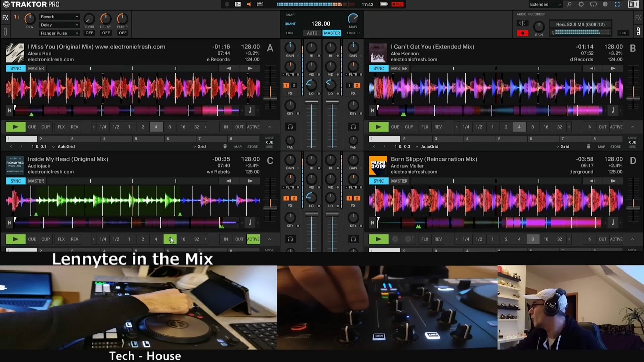The image size is (644, 362).
Task: Open the Delay effect dropdown
Action: (59, 25)
